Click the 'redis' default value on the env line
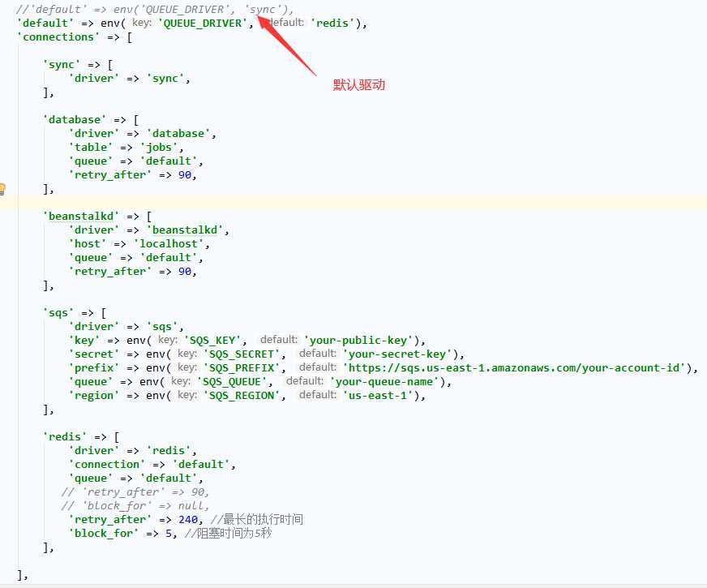707x588 pixels. (332, 23)
